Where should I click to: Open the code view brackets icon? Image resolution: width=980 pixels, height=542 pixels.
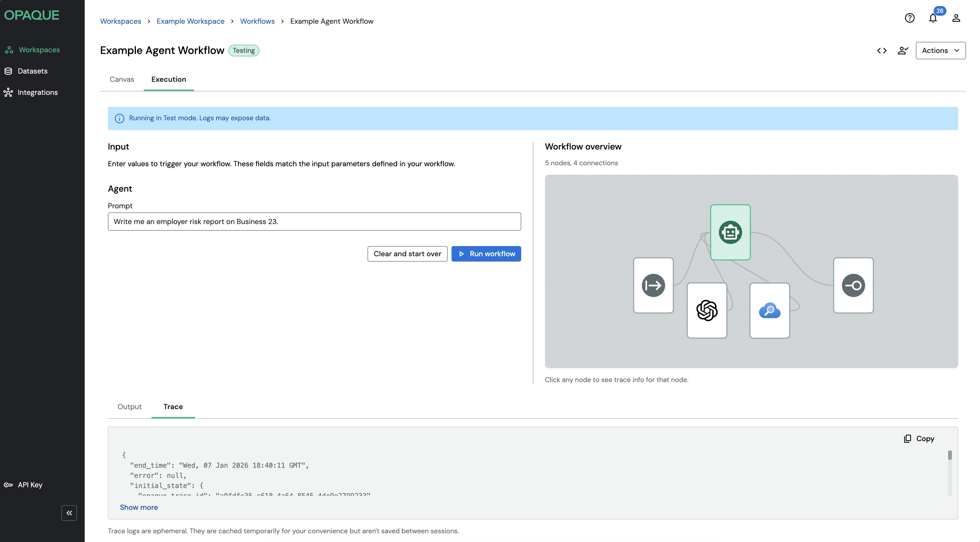[x=882, y=51]
